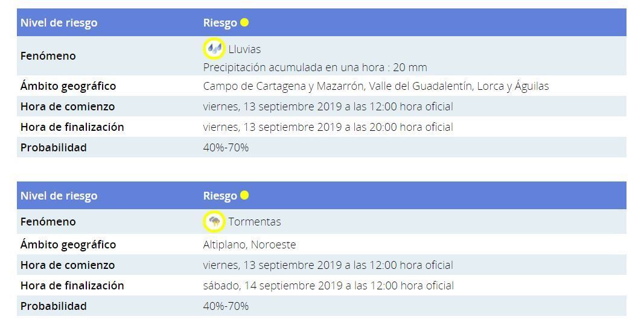Click the end time ending at 20:00
Viewport: 644px width, 331px height.
[x=328, y=127]
